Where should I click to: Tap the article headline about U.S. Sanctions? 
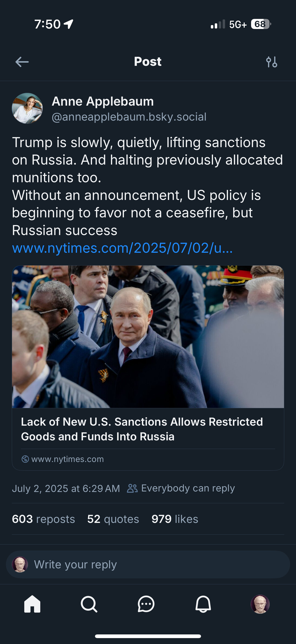pyautogui.click(x=142, y=429)
